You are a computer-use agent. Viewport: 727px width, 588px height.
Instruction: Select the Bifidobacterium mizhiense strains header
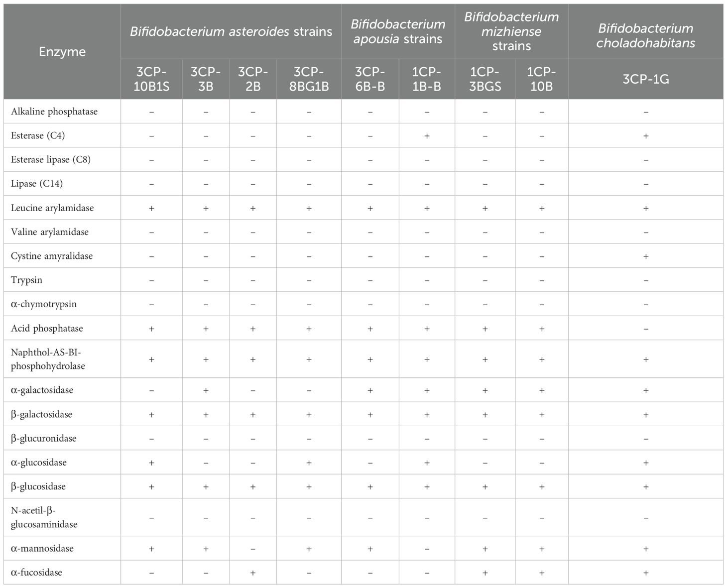point(511,32)
